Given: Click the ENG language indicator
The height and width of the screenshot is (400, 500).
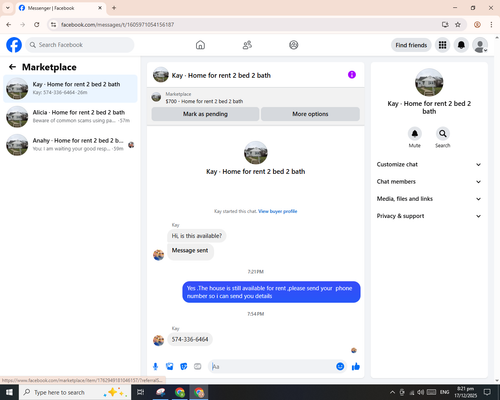Looking at the screenshot, I should (444, 392).
